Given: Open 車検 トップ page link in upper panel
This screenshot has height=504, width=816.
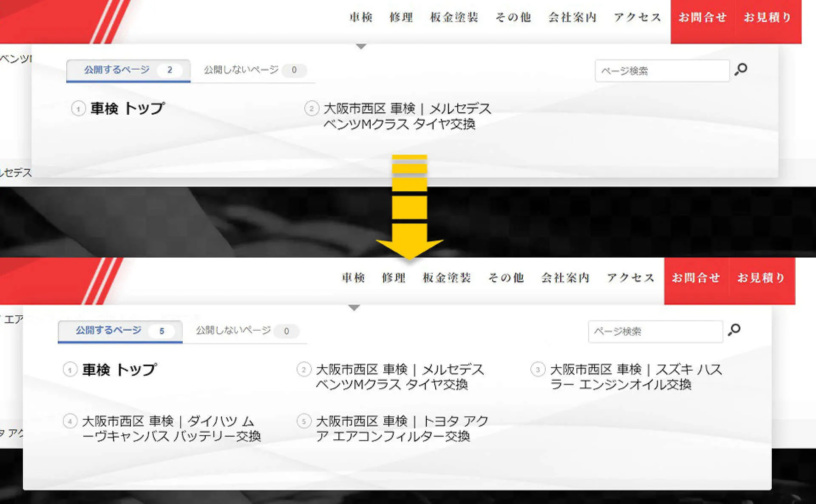Looking at the screenshot, I should (x=127, y=108).
